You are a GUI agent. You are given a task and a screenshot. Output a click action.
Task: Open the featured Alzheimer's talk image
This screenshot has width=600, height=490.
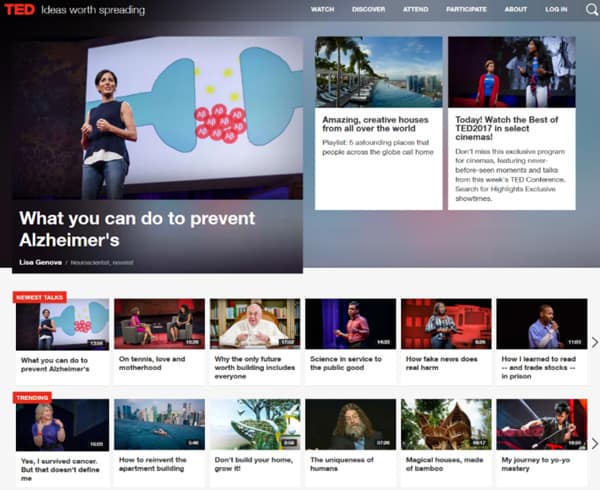point(157,118)
